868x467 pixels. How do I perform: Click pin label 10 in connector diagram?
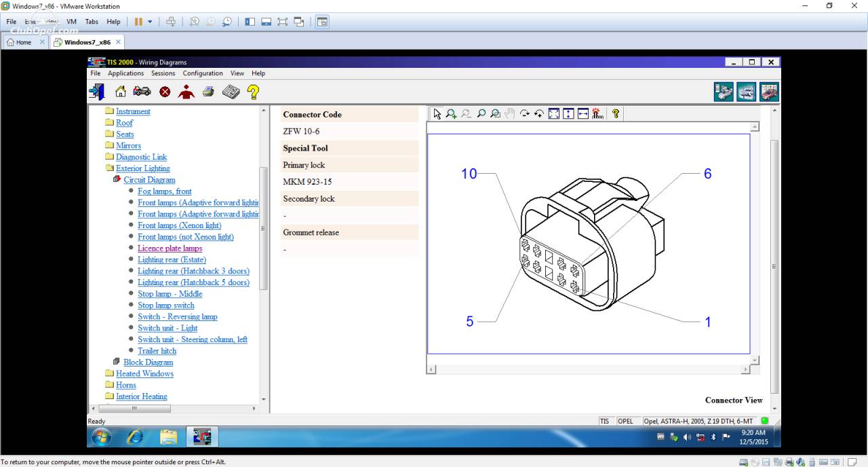click(x=469, y=174)
